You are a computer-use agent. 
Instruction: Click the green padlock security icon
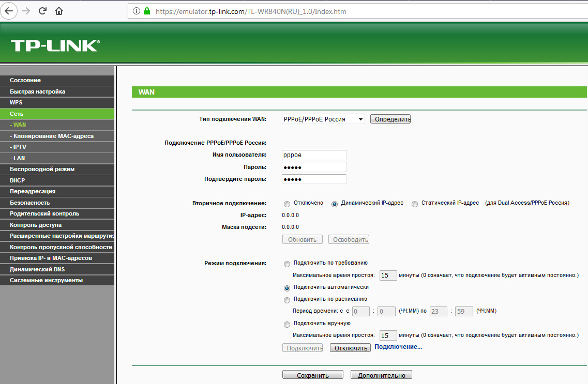tap(147, 11)
